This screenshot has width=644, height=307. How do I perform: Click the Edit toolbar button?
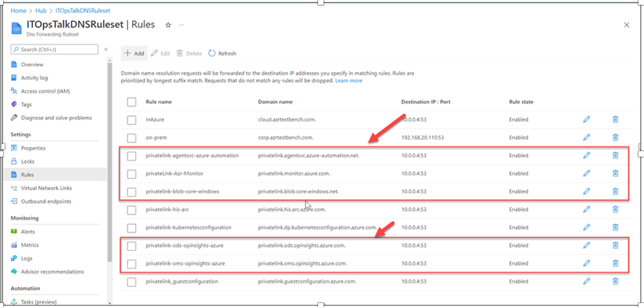[160, 54]
